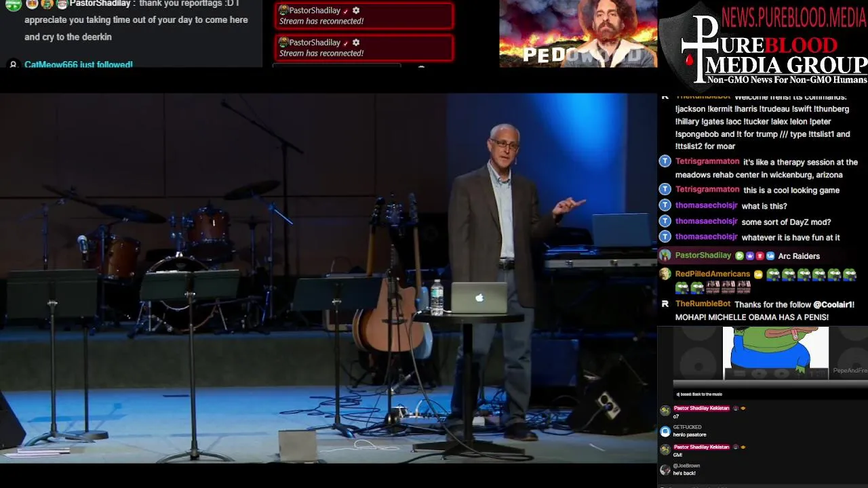Click Rumble R icon beside follow thanks
The width and height of the screenshot is (868, 488).
point(665,304)
